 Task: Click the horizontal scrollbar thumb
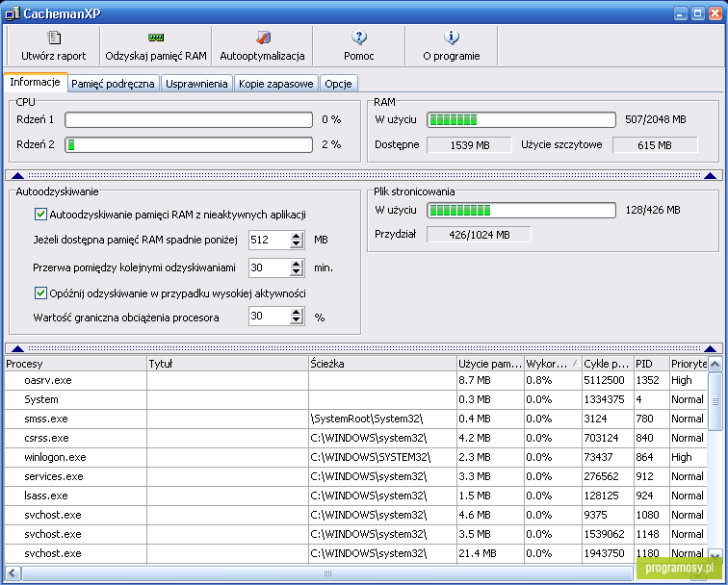pyautogui.click(x=327, y=573)
